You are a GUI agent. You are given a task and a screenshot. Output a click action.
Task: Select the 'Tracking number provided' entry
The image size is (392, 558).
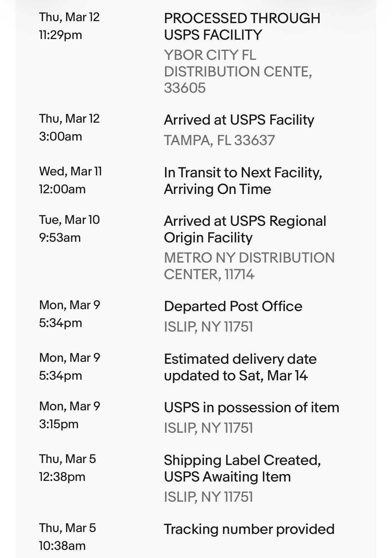pyautogui.click(x=249, y=529)
